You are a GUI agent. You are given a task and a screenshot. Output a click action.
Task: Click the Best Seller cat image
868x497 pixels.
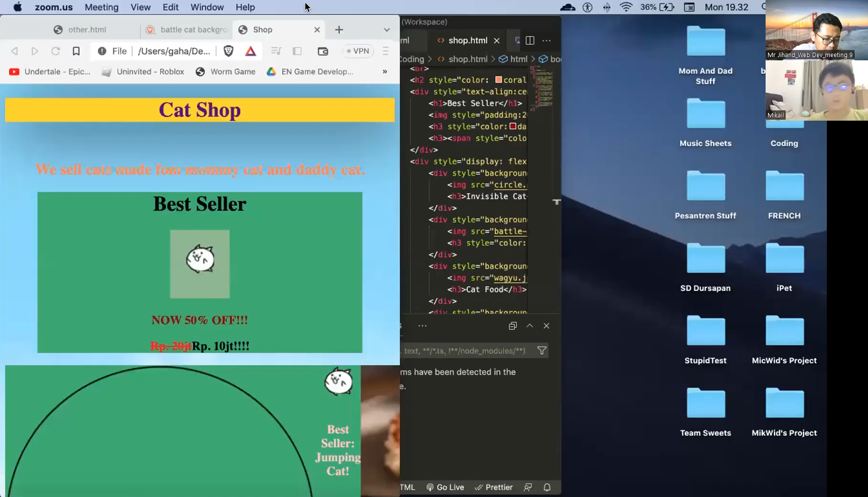[x=200, y=264]
